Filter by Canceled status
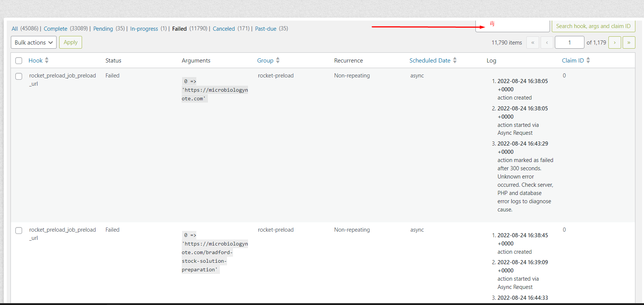The height and width of the screenshot is (305, 644). pos(224,28)
